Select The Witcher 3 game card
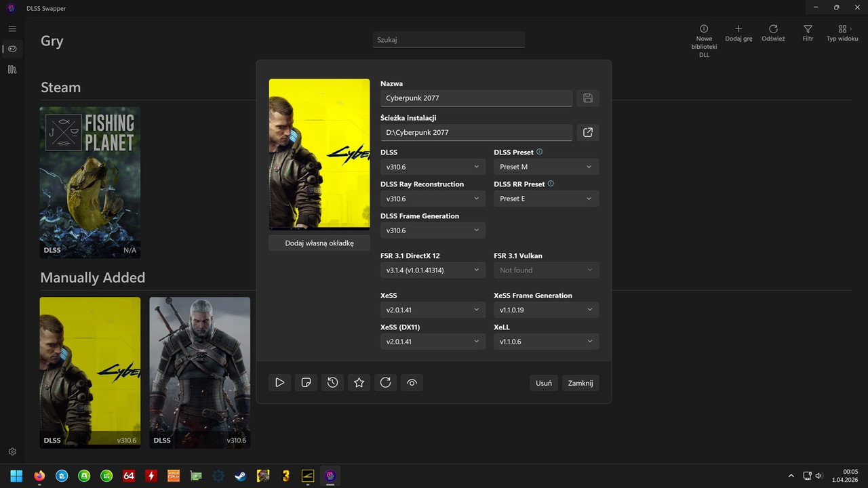Viewport: 868px width, 488px height. (x=200, y=373)
